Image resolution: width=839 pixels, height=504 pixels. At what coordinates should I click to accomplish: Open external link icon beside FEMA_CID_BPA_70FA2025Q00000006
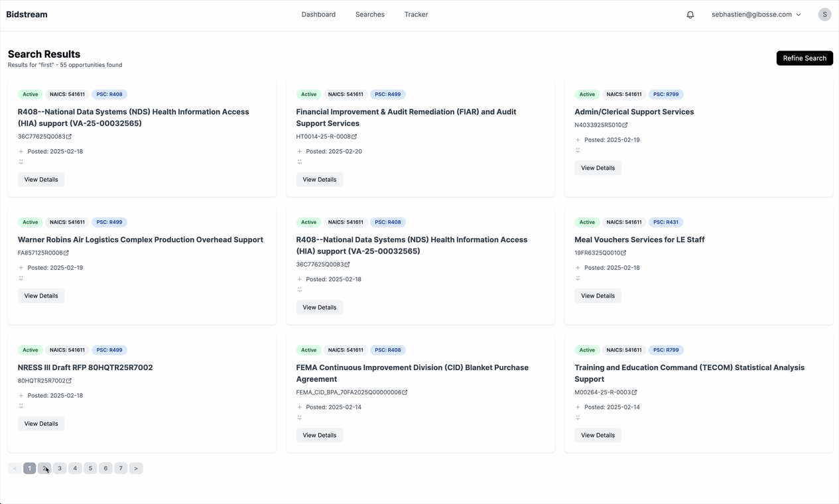coord(405,393)
